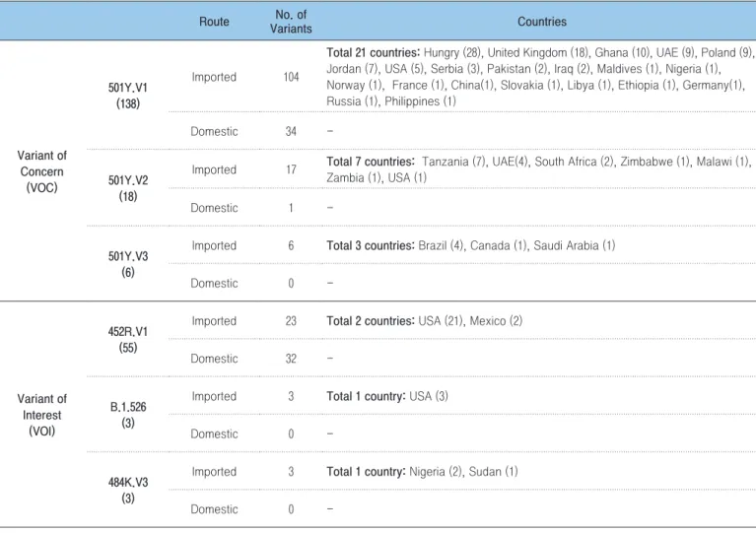Click 'Total 2 countries:' text
Image resolution: width=756 pixels, height=533 pixels.
(x=371, y=321)
